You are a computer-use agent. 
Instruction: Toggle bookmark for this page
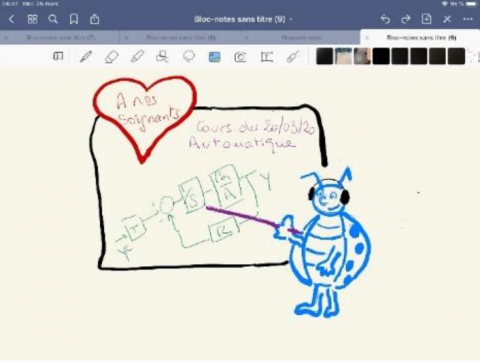[74, 19]
